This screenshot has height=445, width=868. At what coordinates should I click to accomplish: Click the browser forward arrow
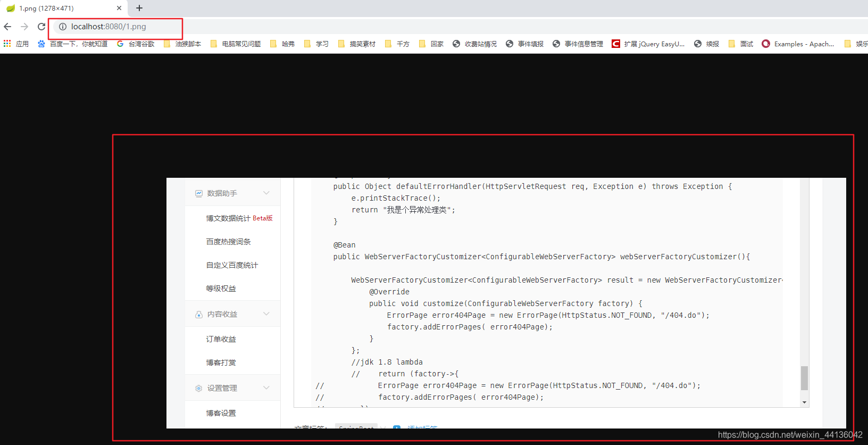click(24, 27)
